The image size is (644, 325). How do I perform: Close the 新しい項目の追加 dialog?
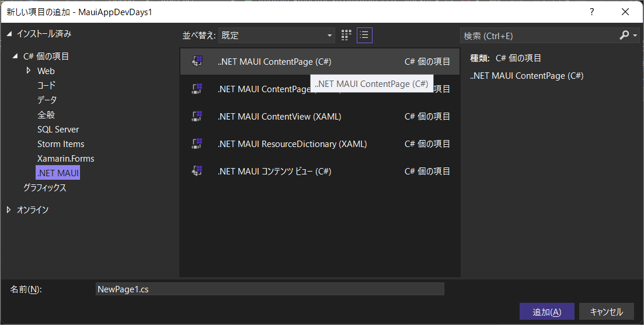tap(625, 12)
